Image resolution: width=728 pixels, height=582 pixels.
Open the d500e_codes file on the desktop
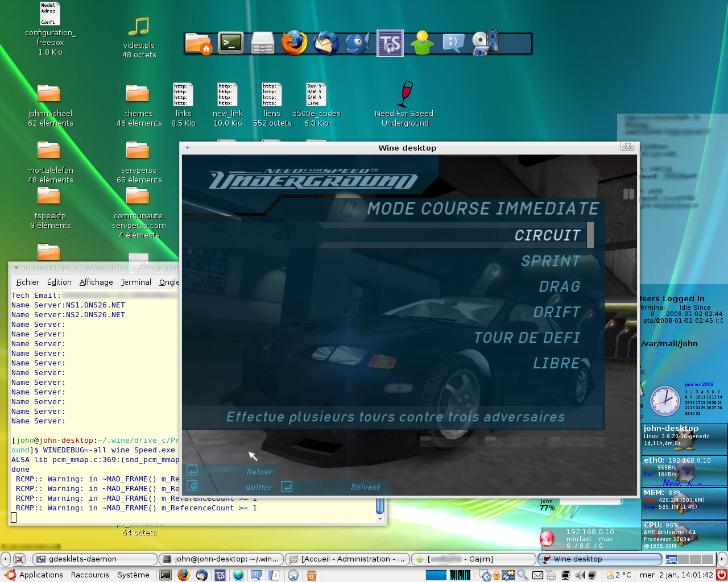pyautogui.click(x=316, y=105)
